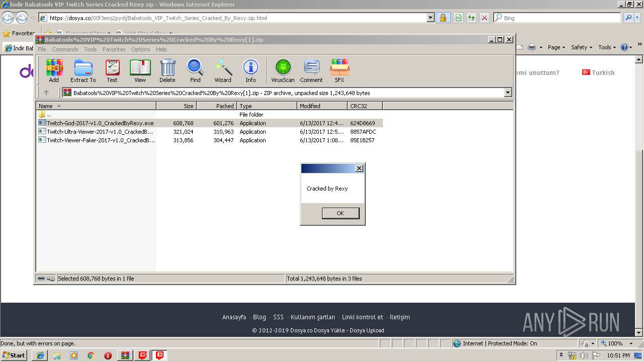This screenshot has width=644, height=362.
Task: Click the disk drive icon in WinRAR status bar
Action: [41, 279]
